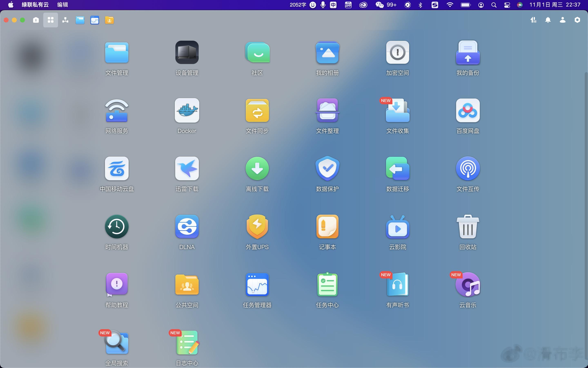Open 公共空间 public space

click(x=187, y=285)
